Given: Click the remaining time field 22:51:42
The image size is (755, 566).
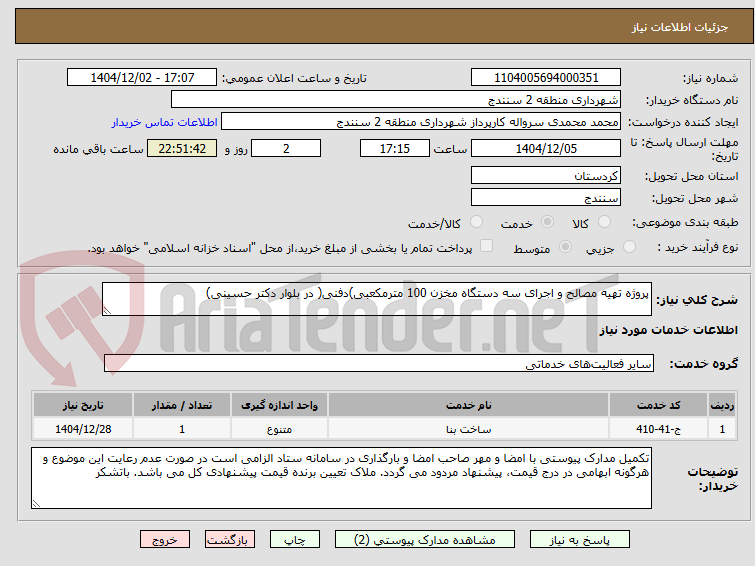Looking at the screenshot, I should pyautogui.click(x=182, y=148).
